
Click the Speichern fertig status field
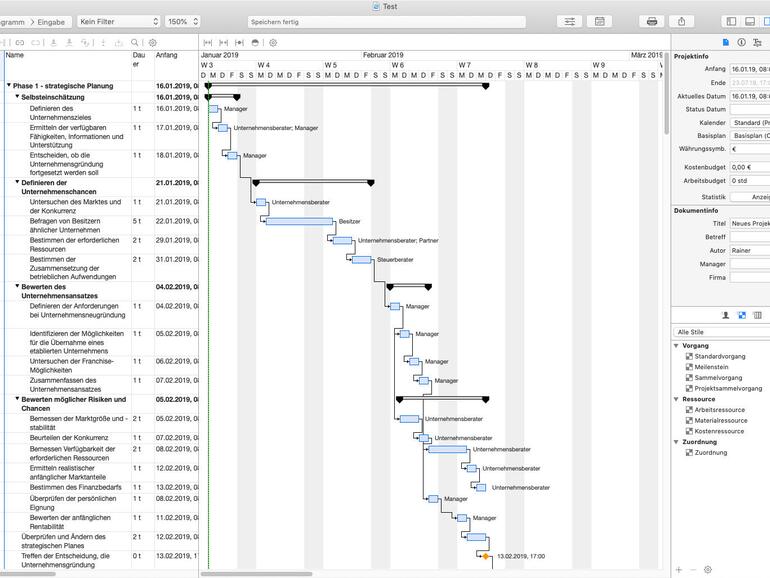pyautogui.click(x=386, y=22)
